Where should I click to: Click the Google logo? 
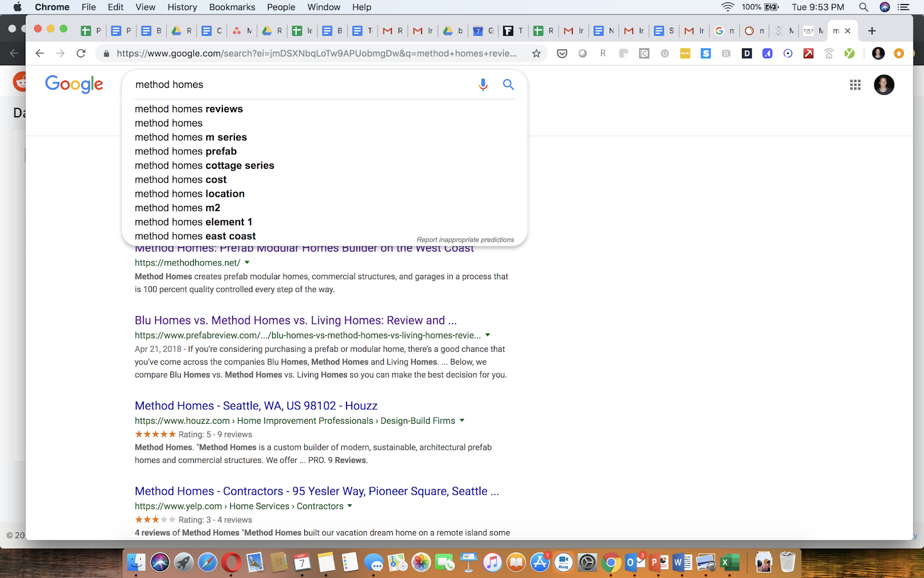74,84
